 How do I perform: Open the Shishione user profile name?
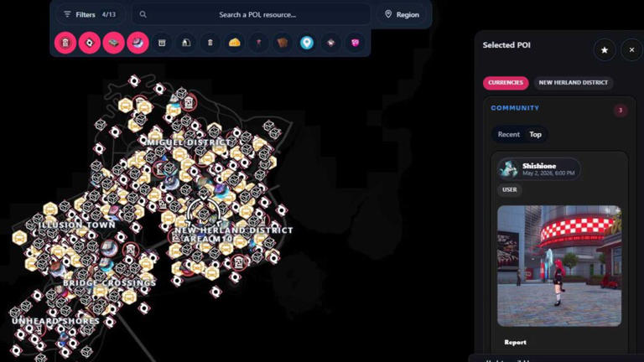pos(539,166)
